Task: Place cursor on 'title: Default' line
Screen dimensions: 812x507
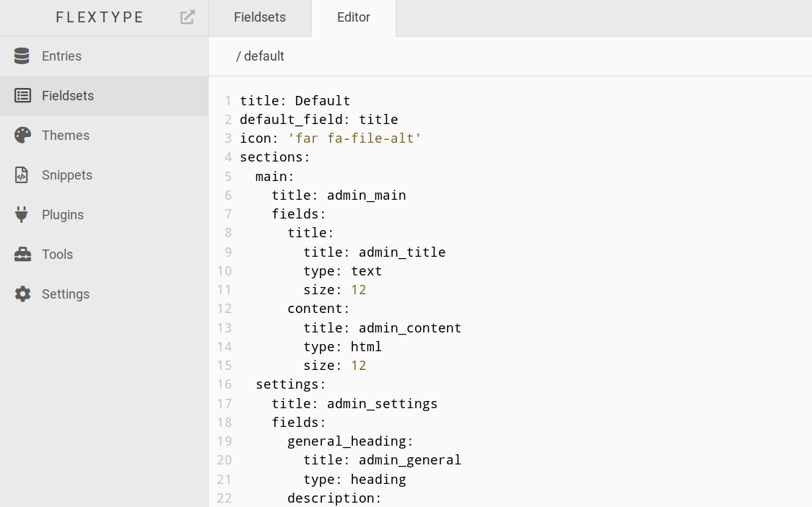Action: [295, 100]
